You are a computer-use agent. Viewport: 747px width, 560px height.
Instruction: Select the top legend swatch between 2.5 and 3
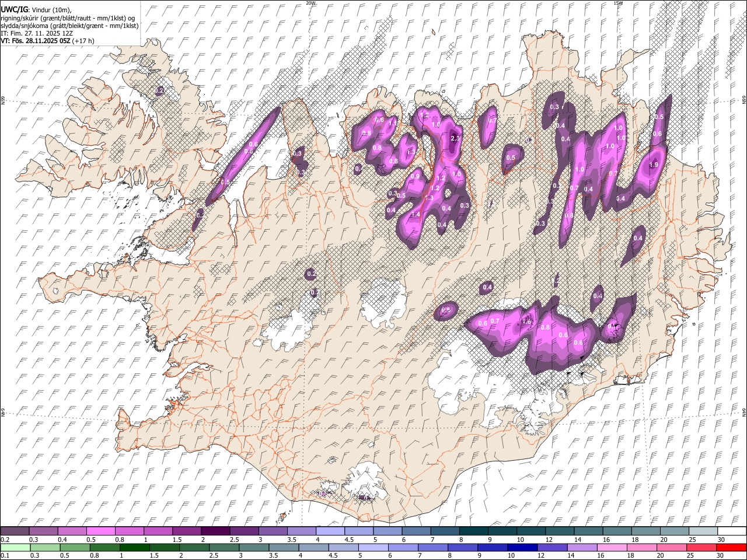coord(244,531)
